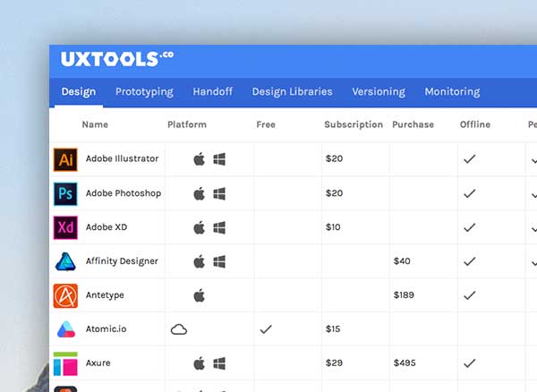Sort by the Subscription column header
Image resolution: width=537 pixels, height=392 pixels.
click(354, 124)
